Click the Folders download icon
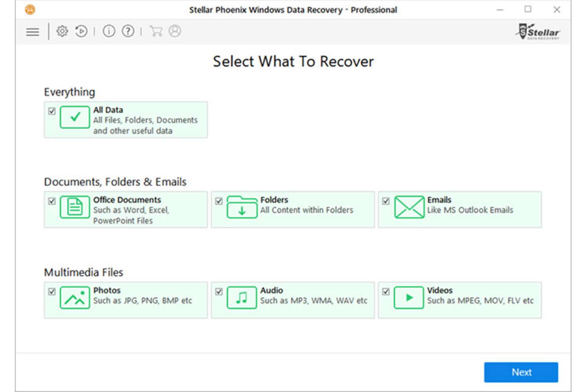 coord(242,207)
